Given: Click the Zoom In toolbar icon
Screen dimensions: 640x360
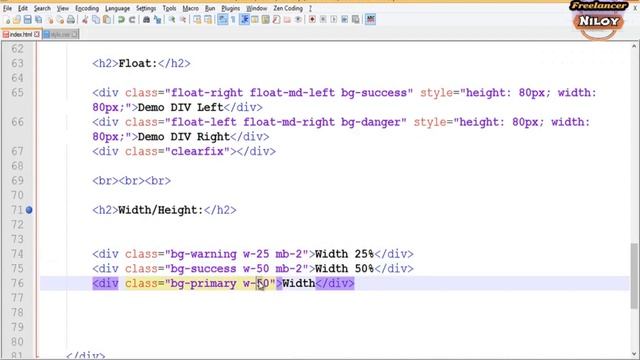Looking at the screenshot, I should pyautogui.click(x=172, y=20).
